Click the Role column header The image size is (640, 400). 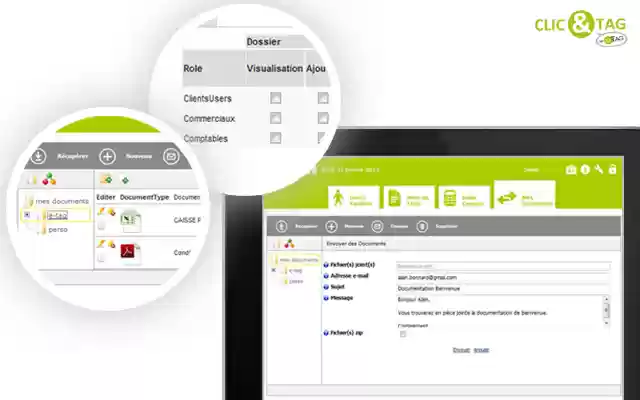point(193,69)
